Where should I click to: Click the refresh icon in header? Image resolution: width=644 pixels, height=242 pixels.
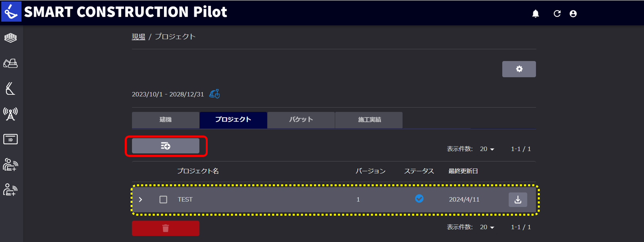[557, 14]
